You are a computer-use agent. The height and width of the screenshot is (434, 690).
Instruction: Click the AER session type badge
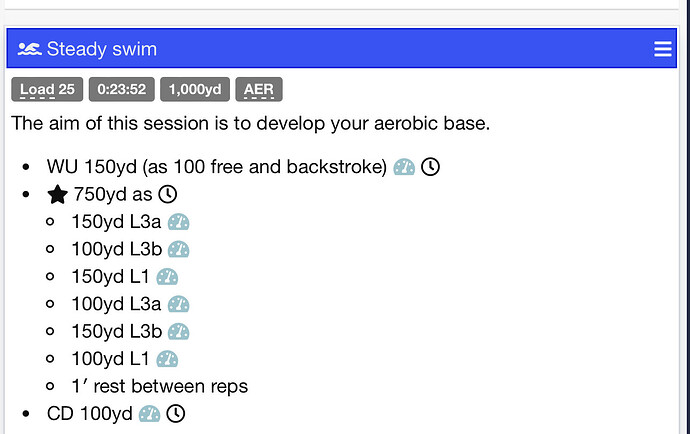[x=259, y=90]
